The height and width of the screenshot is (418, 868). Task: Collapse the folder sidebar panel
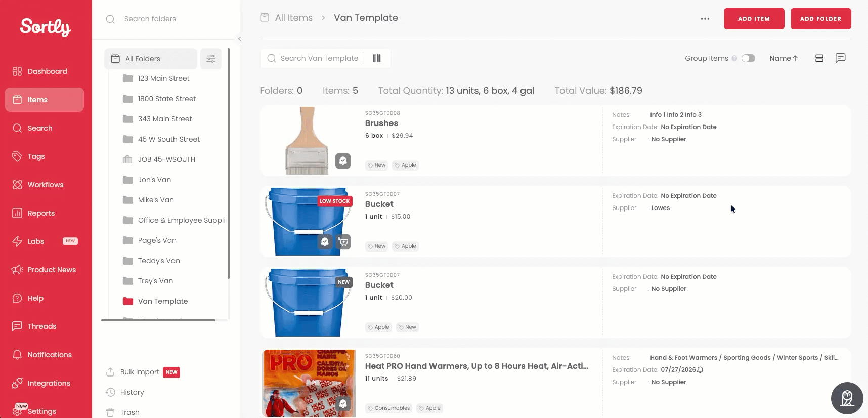[239, 39]
